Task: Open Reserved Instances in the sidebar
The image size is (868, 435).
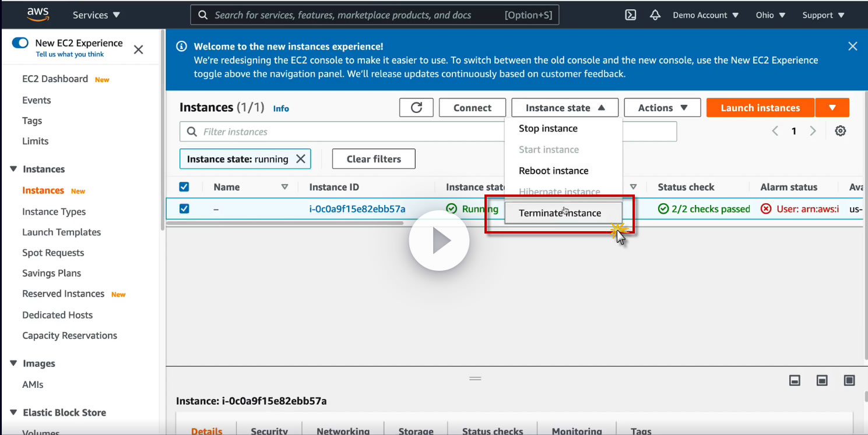Action: (63, 293)
